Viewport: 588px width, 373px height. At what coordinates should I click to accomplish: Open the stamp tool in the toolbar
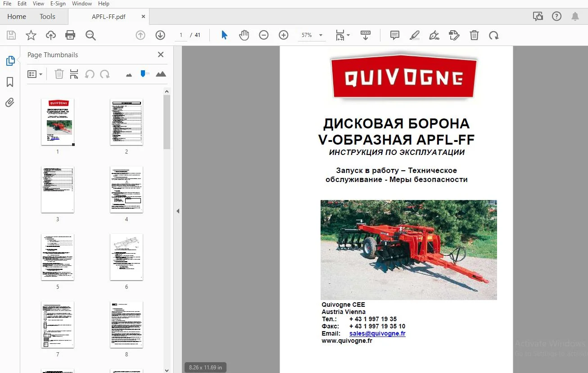[x=454, y=35]
